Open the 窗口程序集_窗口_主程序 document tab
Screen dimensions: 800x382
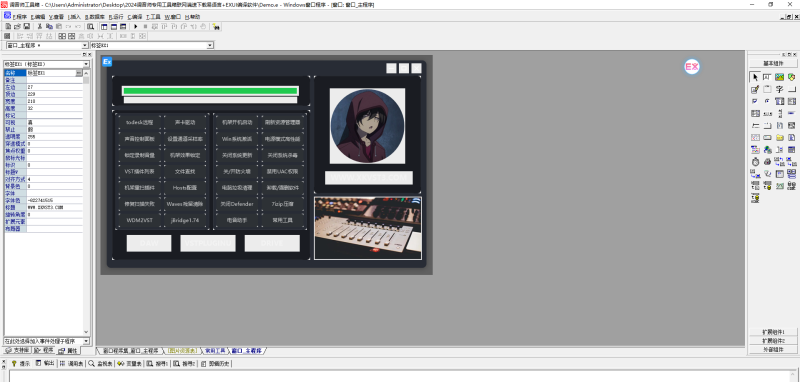tap(131, 351)
